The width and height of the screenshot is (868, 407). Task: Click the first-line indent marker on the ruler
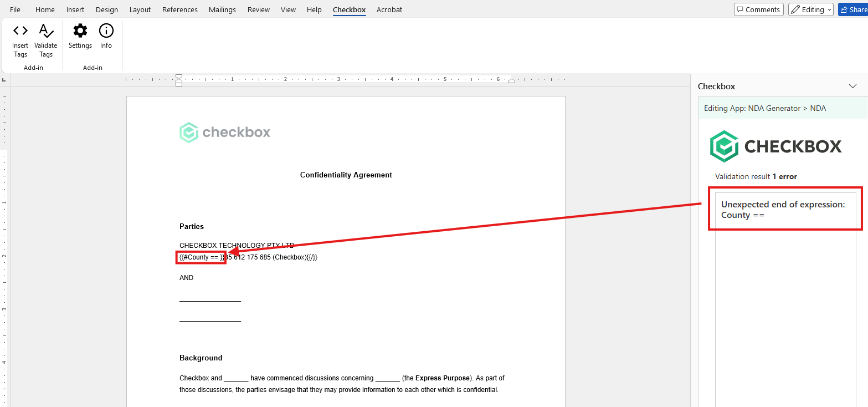(x=178, y=77)
